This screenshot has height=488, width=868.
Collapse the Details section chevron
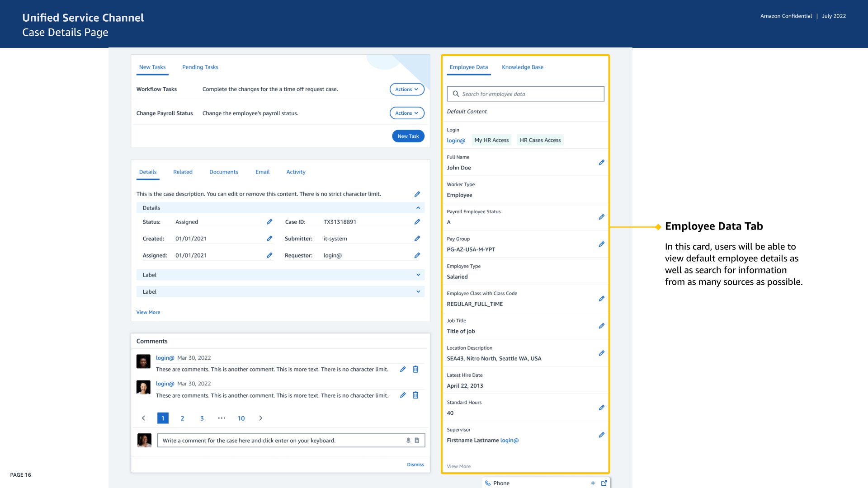[x=418, y=208]
